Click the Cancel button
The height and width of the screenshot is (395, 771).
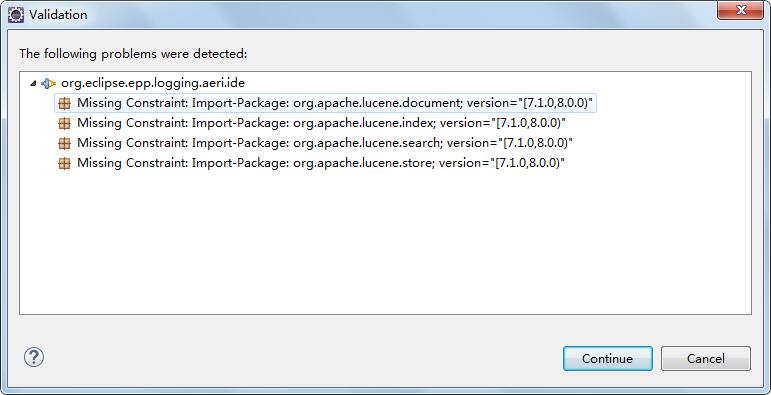coord(706,359)
